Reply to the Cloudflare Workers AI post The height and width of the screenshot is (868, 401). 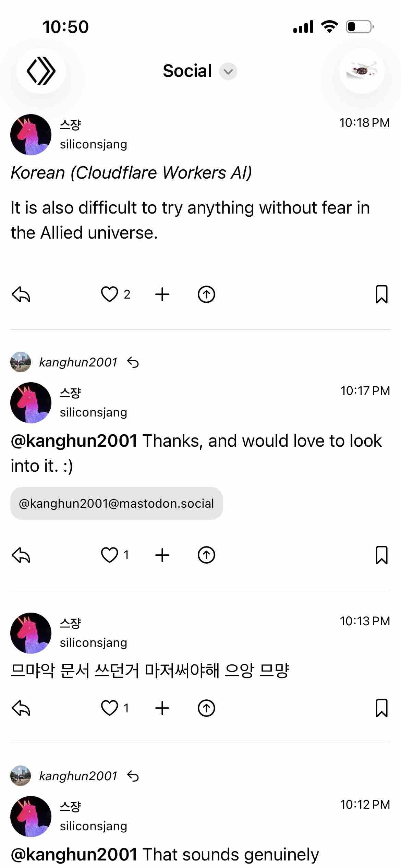21,294
